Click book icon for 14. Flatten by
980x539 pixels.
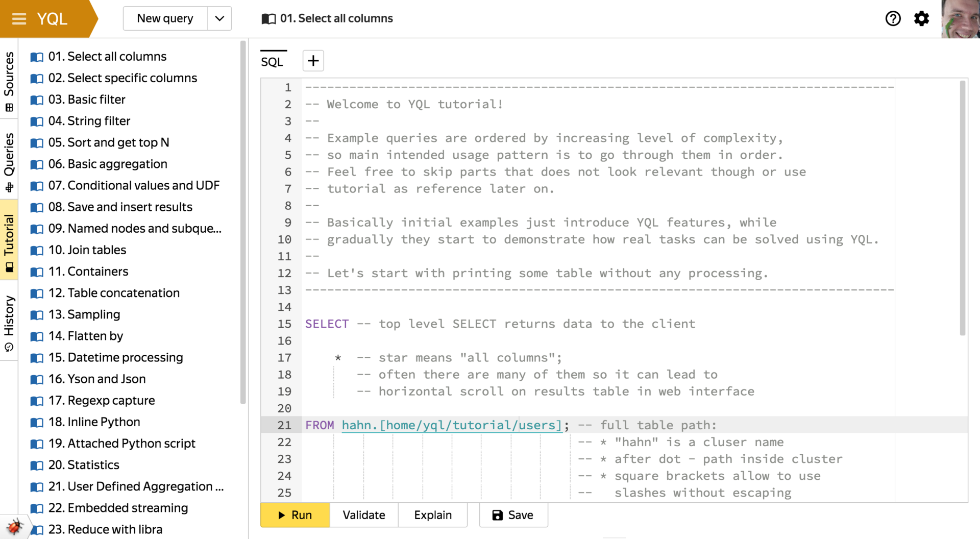(x=37, y=336)
